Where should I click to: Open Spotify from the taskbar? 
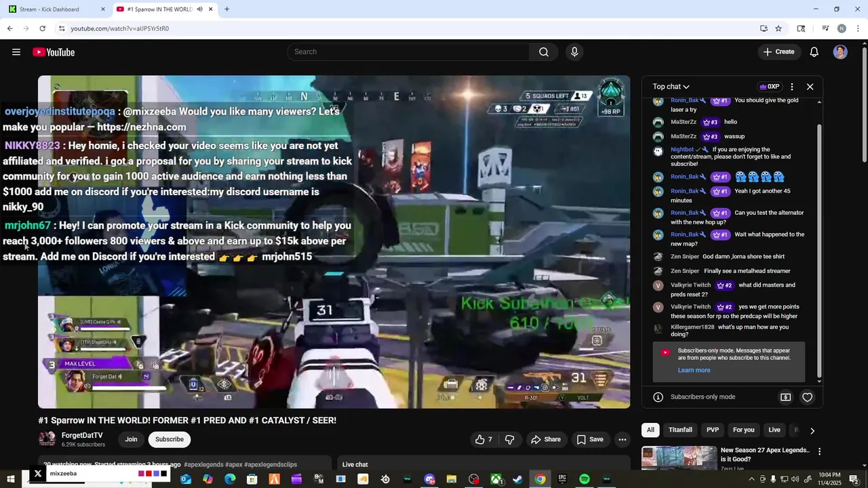click(x=584, y=479)
